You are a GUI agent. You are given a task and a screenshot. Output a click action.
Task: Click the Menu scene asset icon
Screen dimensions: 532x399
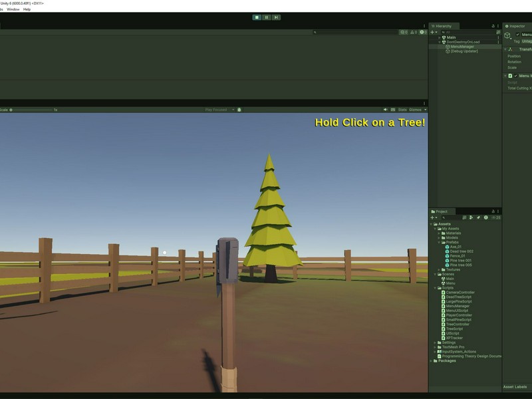coord(443,283)
